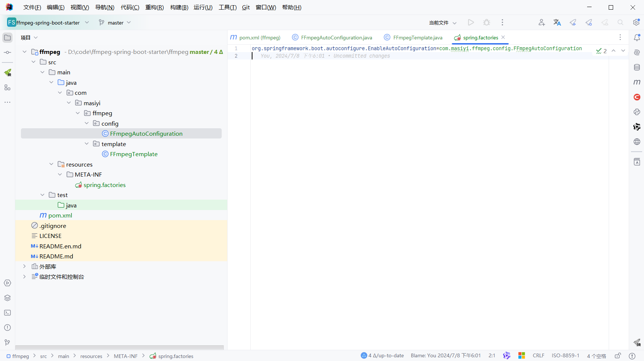Screen dimensions: 644x361
Task: Open the master branch dropdown
Action: 115,23
